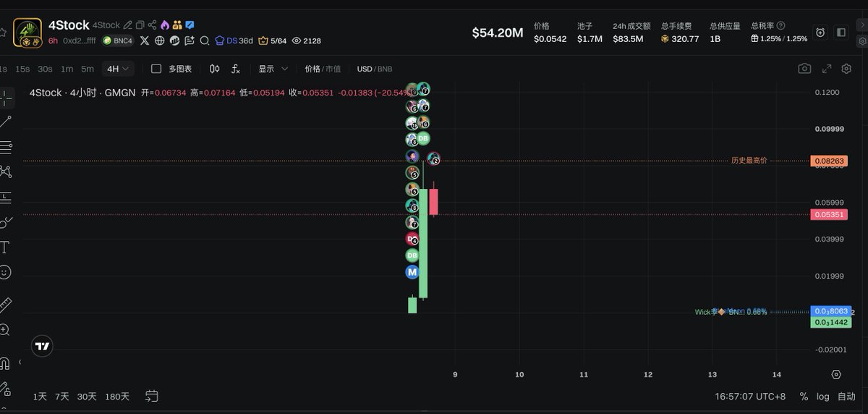This screenshot has width=868, height=414.
Task: Switch the 价格/市值 price display
Action: pos(323,69)
